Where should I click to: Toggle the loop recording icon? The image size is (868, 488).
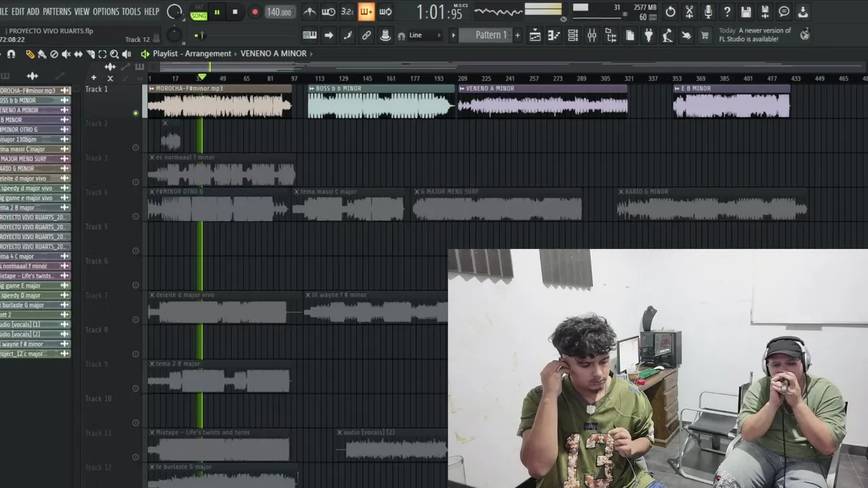385,12
